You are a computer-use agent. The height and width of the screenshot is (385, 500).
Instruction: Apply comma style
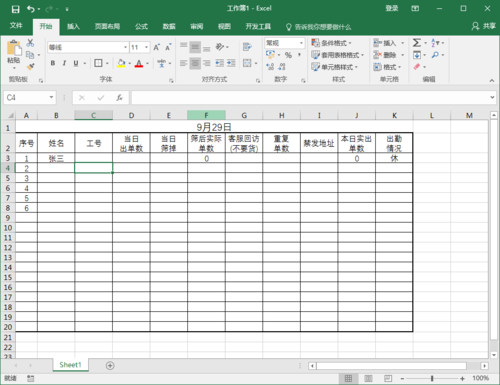point(299,55)
